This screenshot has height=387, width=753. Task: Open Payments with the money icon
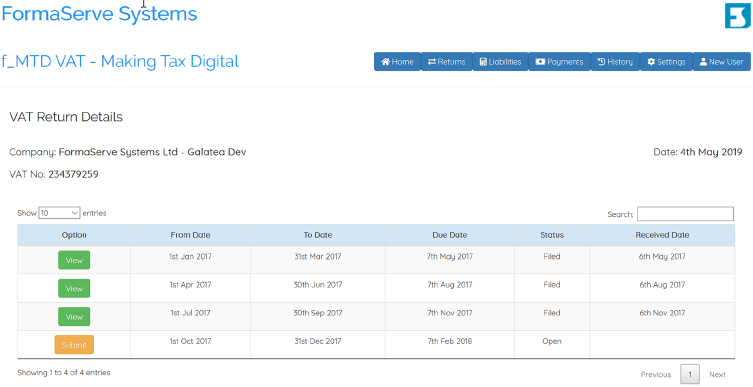coord(559,61)
